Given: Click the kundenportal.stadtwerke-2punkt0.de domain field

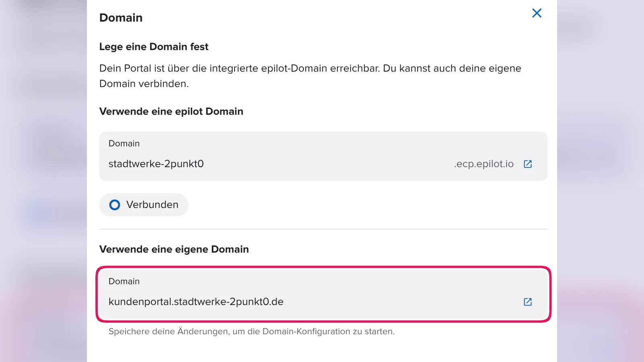Looking at the screenshot, I should click(323, 294).
